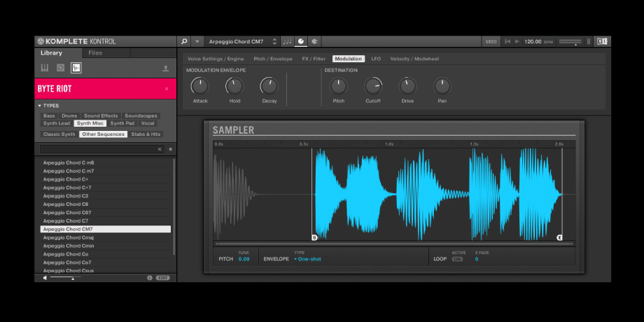Image resolution: width=644 pixels, height=322 pixels.
Task: Open the browser search magnifier icon
Action: click(x=184, y=41)
